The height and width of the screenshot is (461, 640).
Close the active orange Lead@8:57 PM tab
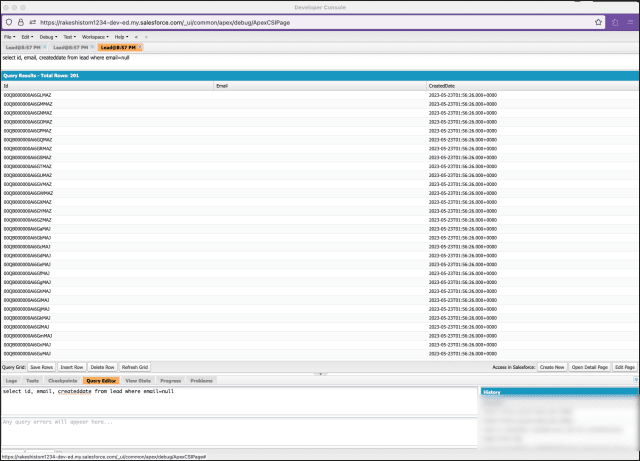pos(141,47)
